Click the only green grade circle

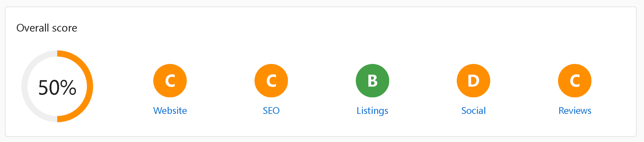[372, 81]
